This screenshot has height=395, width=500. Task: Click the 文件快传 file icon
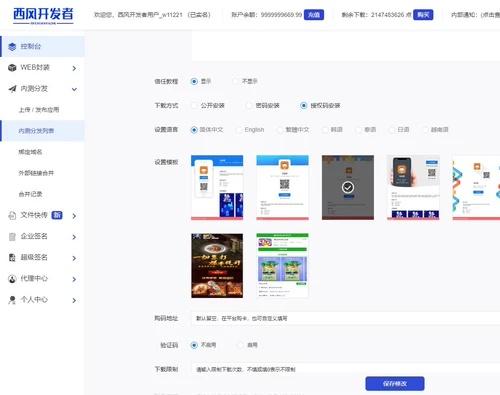pyautogui.click(x=12, y=215)
